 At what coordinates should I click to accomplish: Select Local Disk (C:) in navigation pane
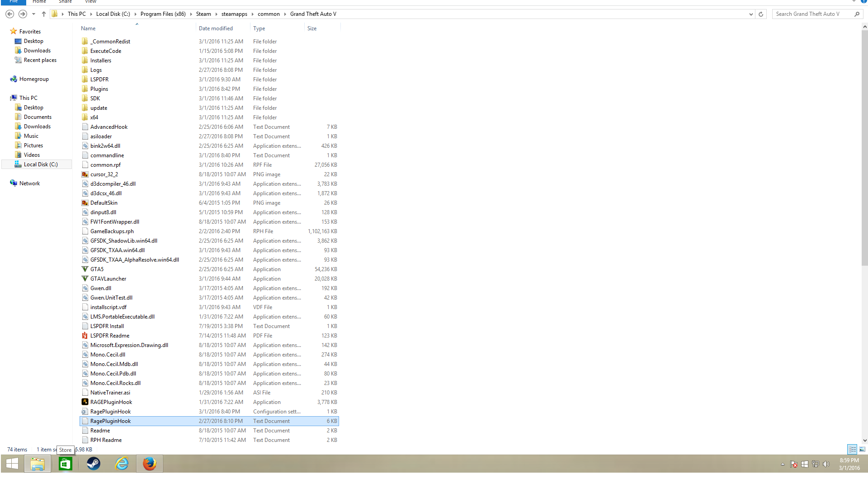[41, 164]
